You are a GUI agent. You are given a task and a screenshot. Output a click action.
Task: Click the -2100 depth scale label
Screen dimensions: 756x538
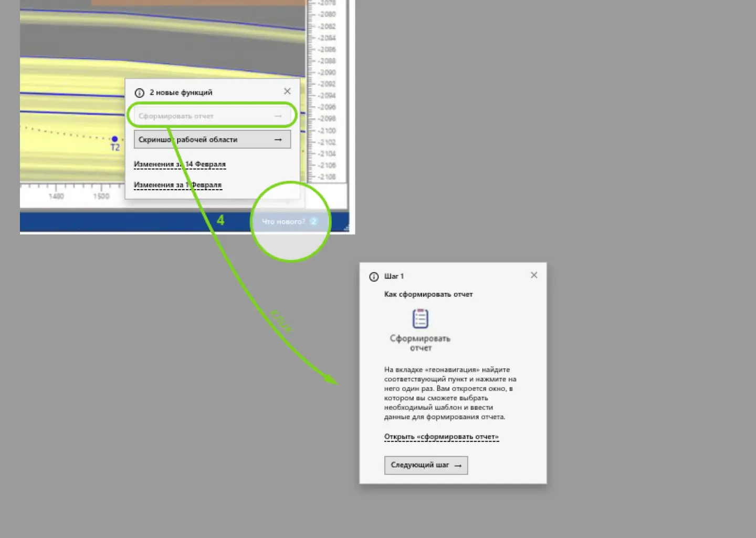coord(327,131)
